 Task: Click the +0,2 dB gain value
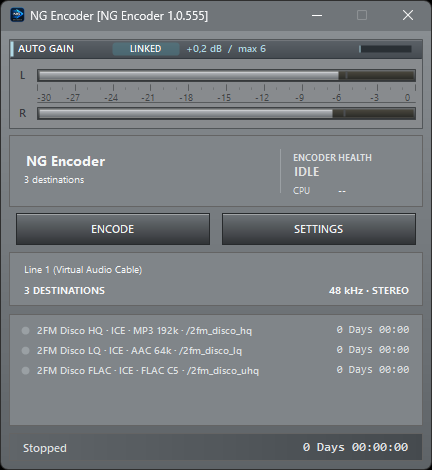pyautogui.click(x=204, y=49)
